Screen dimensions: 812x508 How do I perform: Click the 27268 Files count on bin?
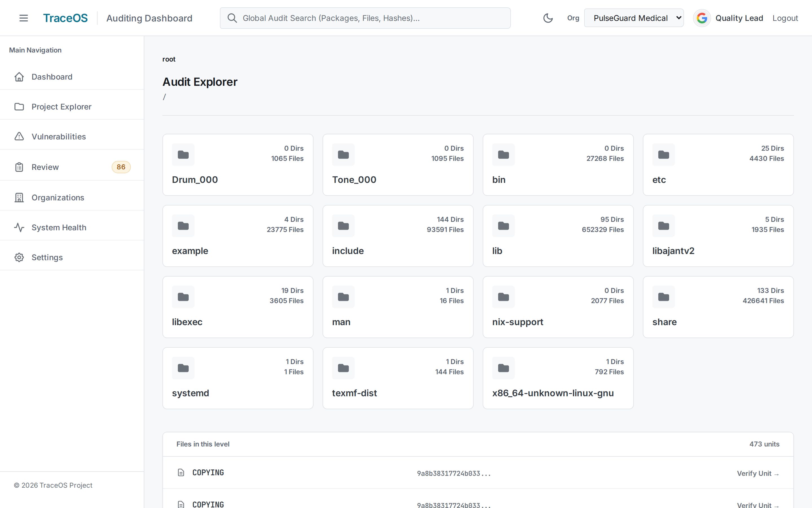click(605, 159)
